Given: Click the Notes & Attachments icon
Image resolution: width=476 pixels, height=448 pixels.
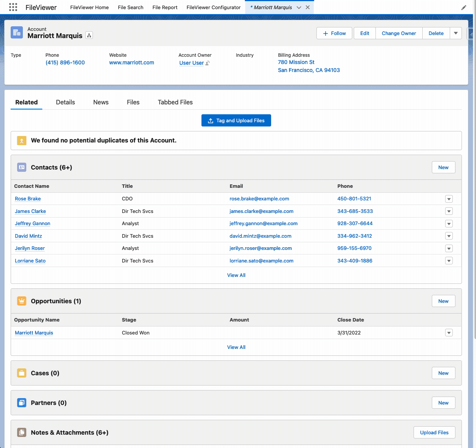Looking at the screenshot, I should [x=22, y=432].
